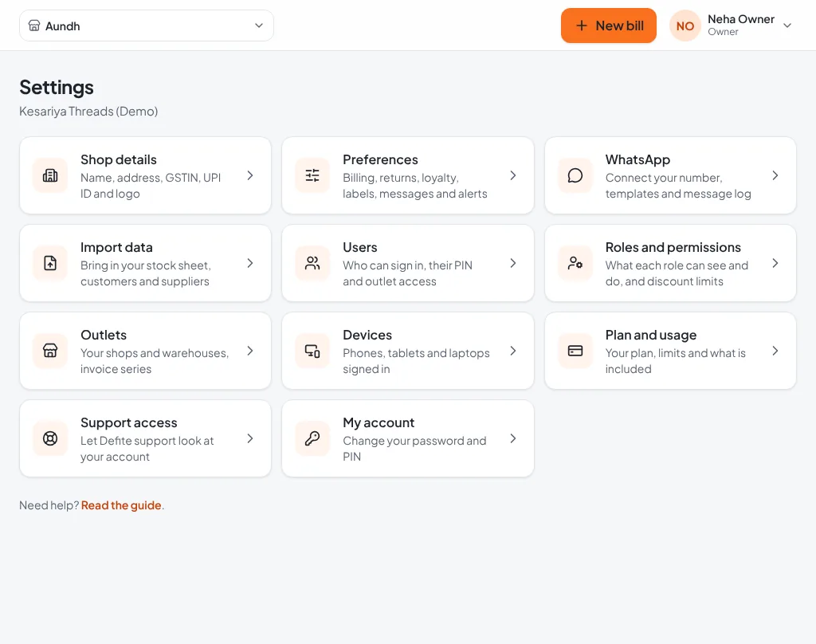Click 'Billing, returns, loyalty, labels, messages and alerts'
This screenshot has height=644, width=816.
click(414, 186)
